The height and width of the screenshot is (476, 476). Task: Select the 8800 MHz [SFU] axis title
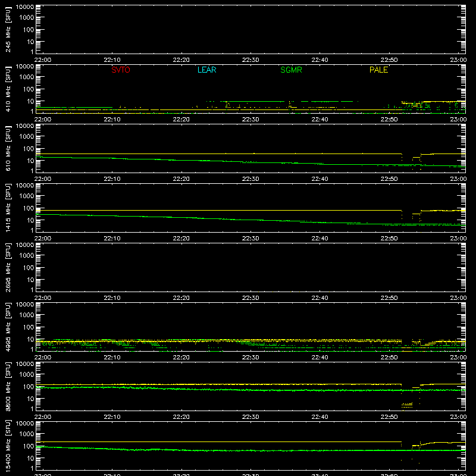pos(8,386)
